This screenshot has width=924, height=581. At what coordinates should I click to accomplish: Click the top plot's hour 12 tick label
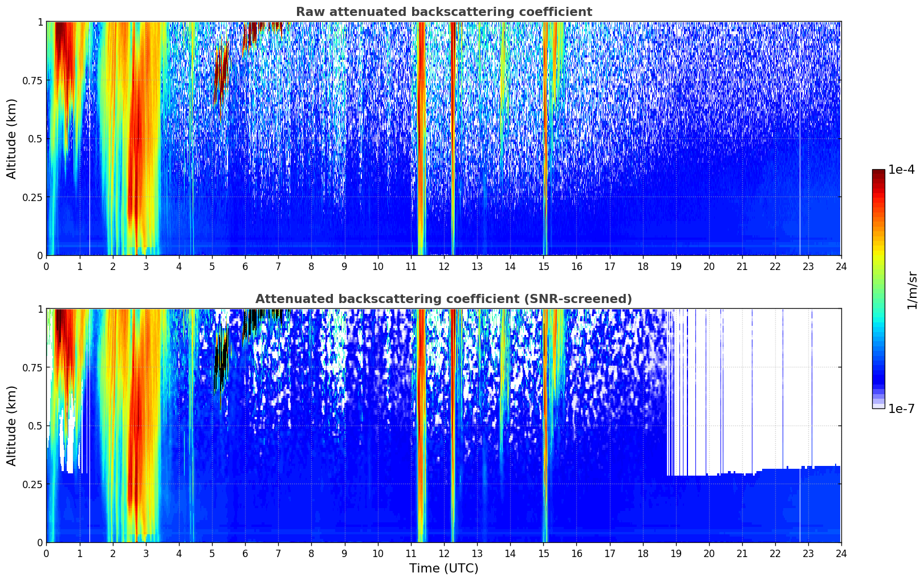444,266
